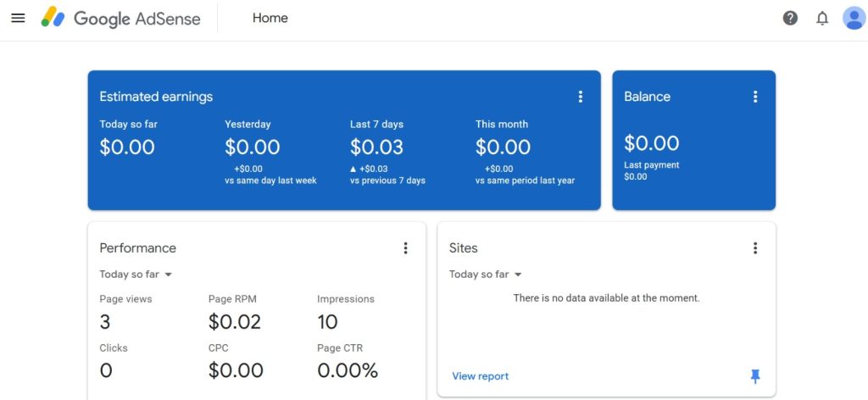The height and width of the screenshot is (400, 868).
Task: Open the hamburger main menu
Action: coord(18,18)
